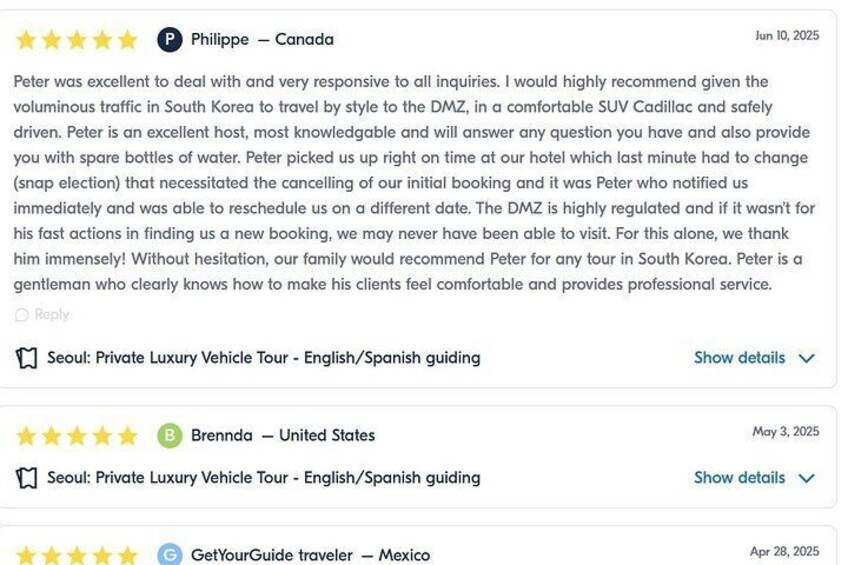Click the Jun 10, 2025 review date
The width and height of the screenshot is (848, 565).
point(787,36)
